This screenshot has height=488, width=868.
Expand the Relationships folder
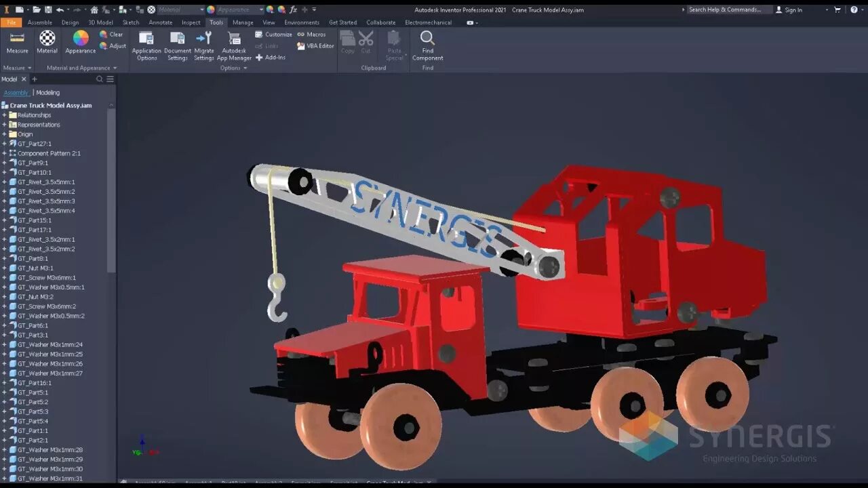tap(4, 115)
